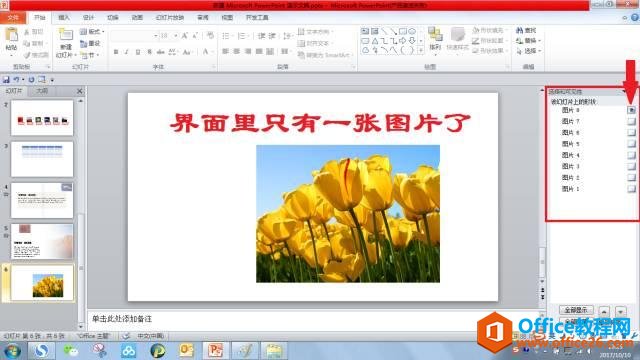Open the Layout (版式) dropdown

(x=92, y=31)
